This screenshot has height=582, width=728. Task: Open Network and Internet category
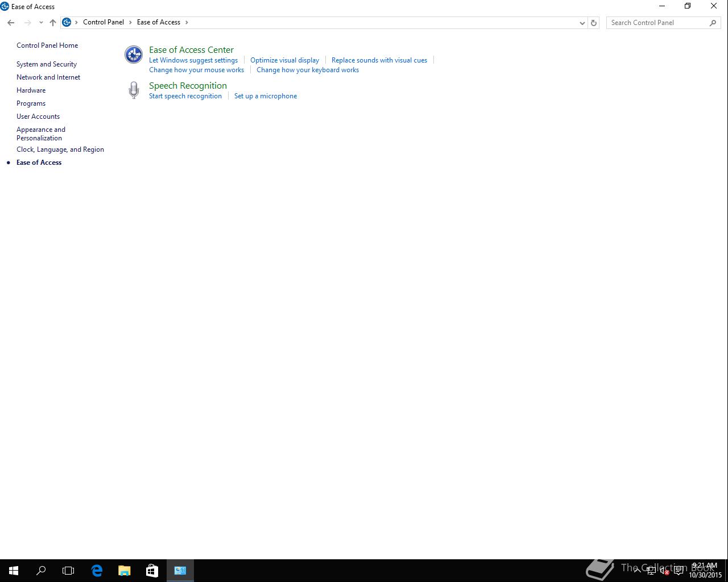[48, 77]
